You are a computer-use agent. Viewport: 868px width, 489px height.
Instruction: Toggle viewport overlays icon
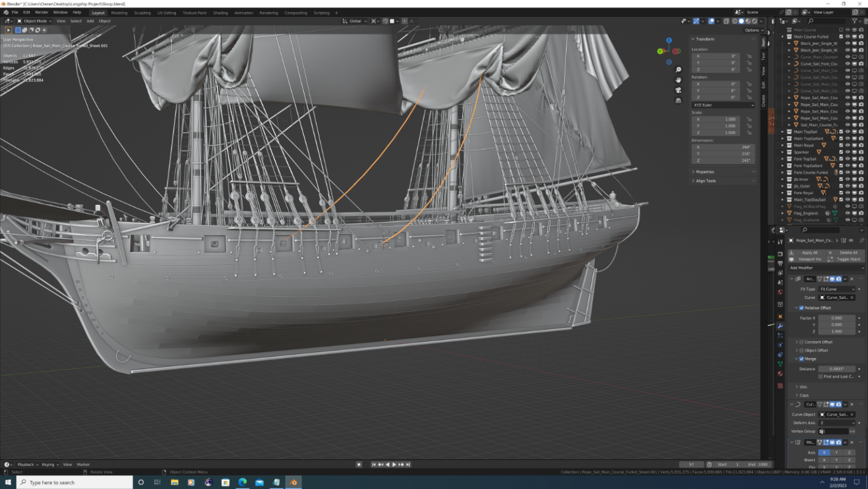pos(711,21)
